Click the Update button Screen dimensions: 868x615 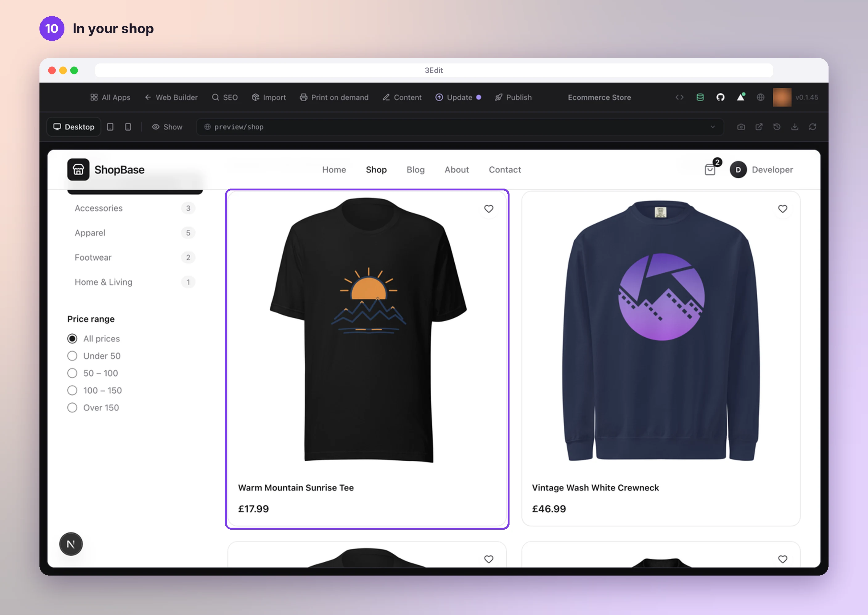click(x=458, y=97)
